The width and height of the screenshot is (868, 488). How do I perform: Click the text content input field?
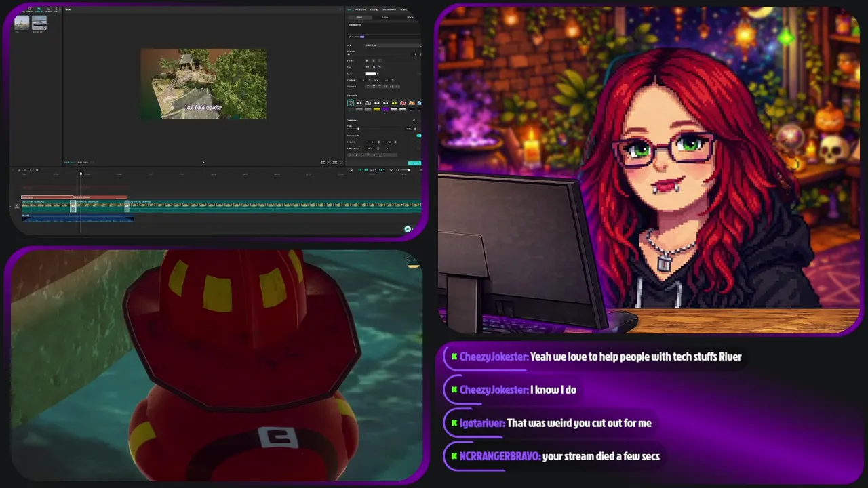(x=383, y=26)
